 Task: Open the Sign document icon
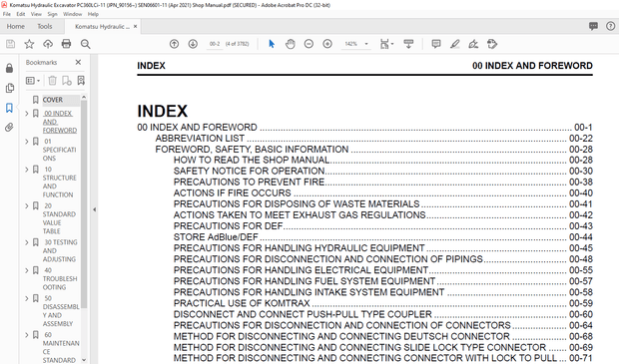coord(473,44)
